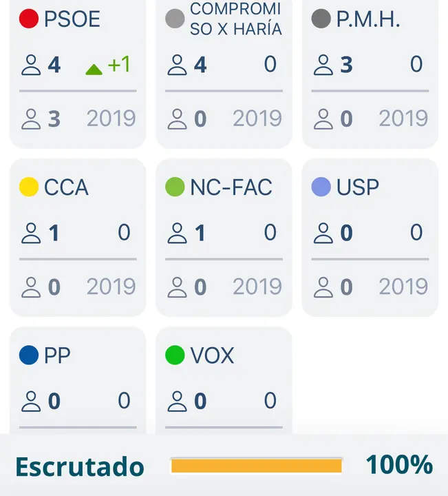Viewport: 448px width, 496px height.
Task: Click PSOE 2019 seats person icon
Action: (x=31, y=119)
